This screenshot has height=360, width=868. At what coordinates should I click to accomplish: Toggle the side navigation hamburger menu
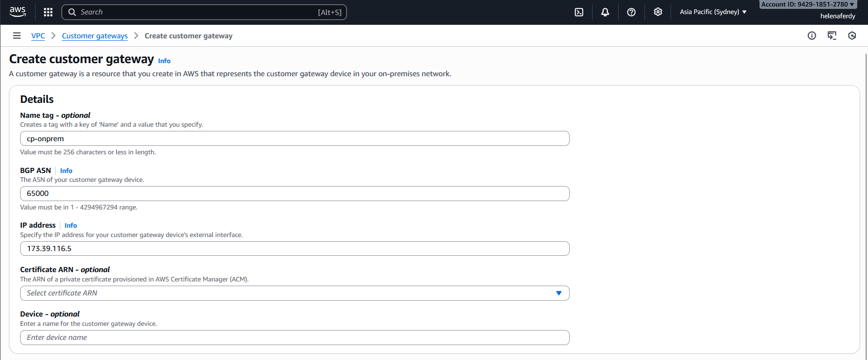pos(17,36)
